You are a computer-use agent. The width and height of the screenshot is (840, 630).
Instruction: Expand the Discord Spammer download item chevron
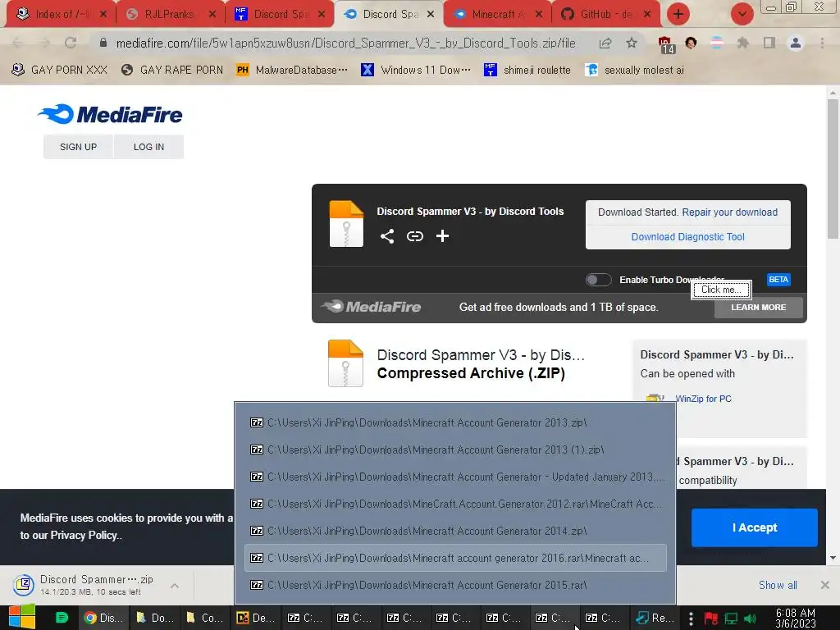tap(175, 586)
